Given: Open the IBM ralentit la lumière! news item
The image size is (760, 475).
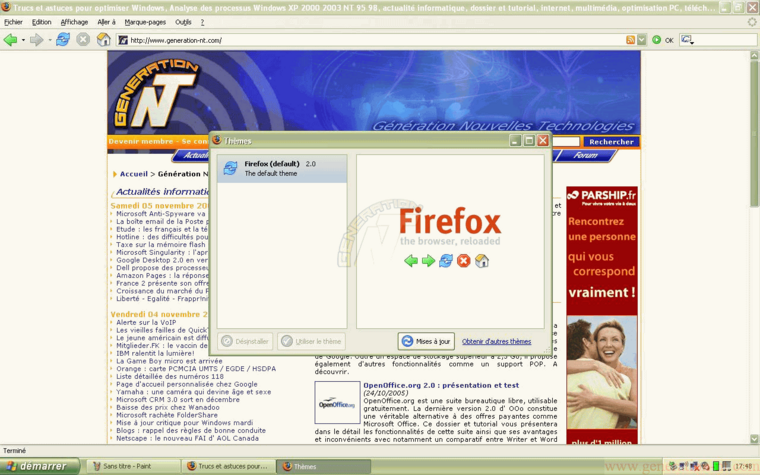Looking at the screenshot, I should pyautogui.click(x=155, y=353).
